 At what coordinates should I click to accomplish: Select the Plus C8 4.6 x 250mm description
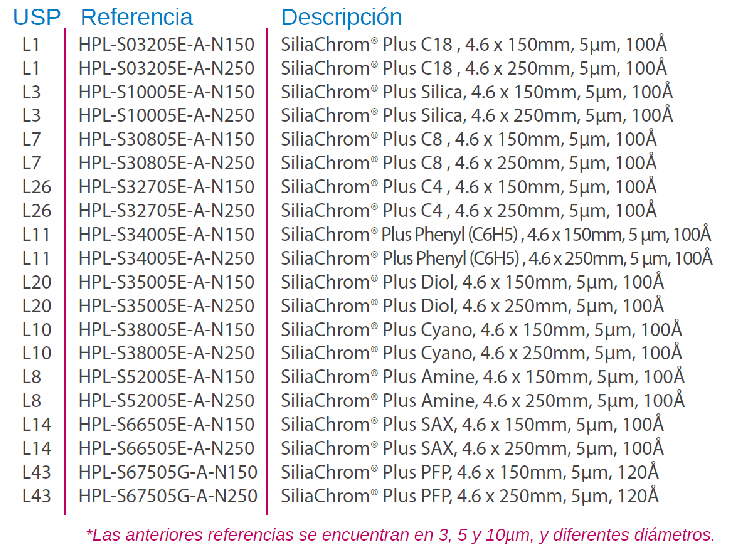pyautogui.click(x=468, y=163)
